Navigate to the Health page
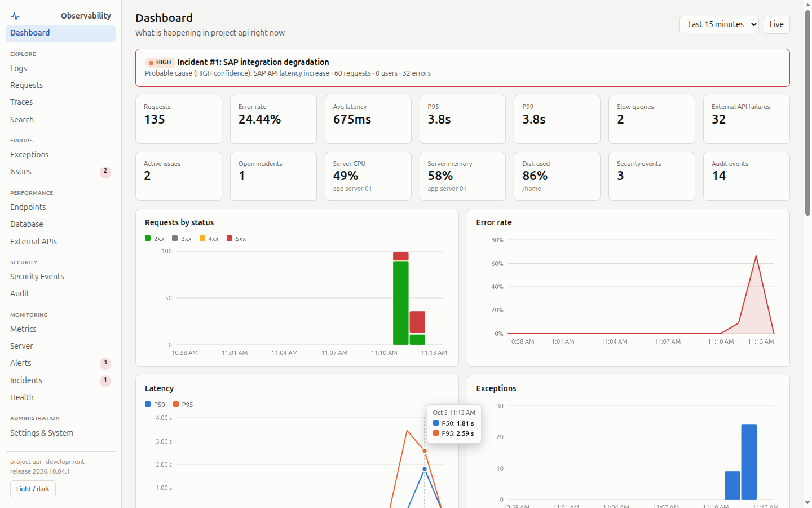The height and width of the screenshot is (508, 812). tap(60, 397)
